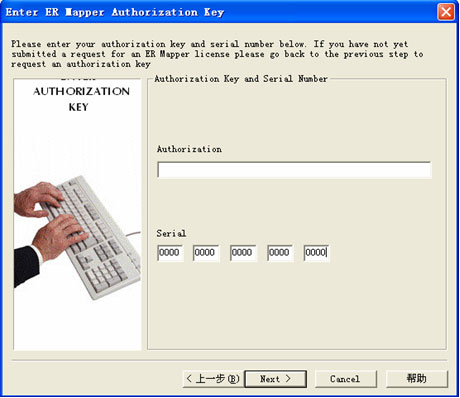Close the ER Mapper Authorization Key dialog
This screenshot has height=398, width=460.
pos(446,12)
